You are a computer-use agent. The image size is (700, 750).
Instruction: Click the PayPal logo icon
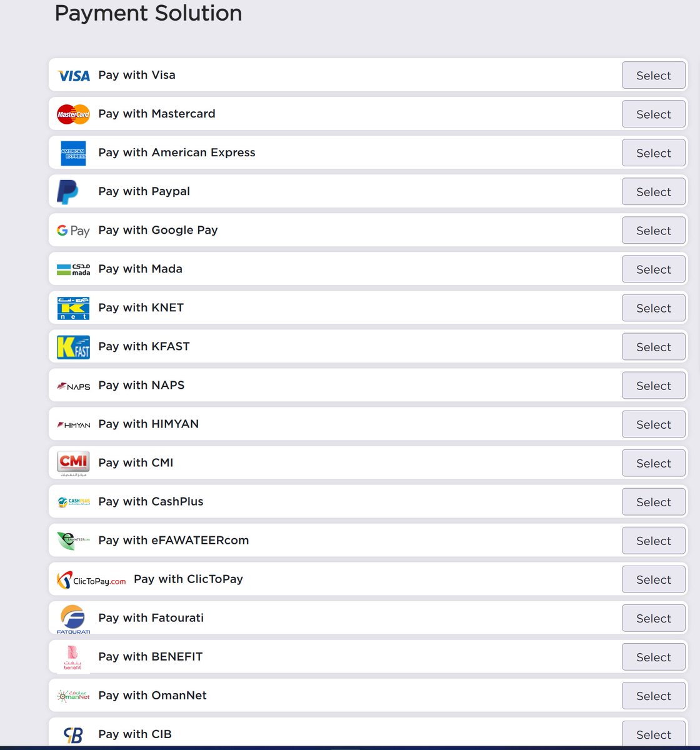(x=67, y=192)
